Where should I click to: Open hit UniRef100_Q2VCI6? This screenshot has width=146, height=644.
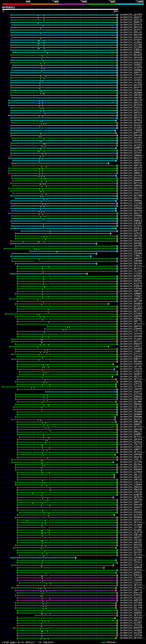click(x=131, y=20)
